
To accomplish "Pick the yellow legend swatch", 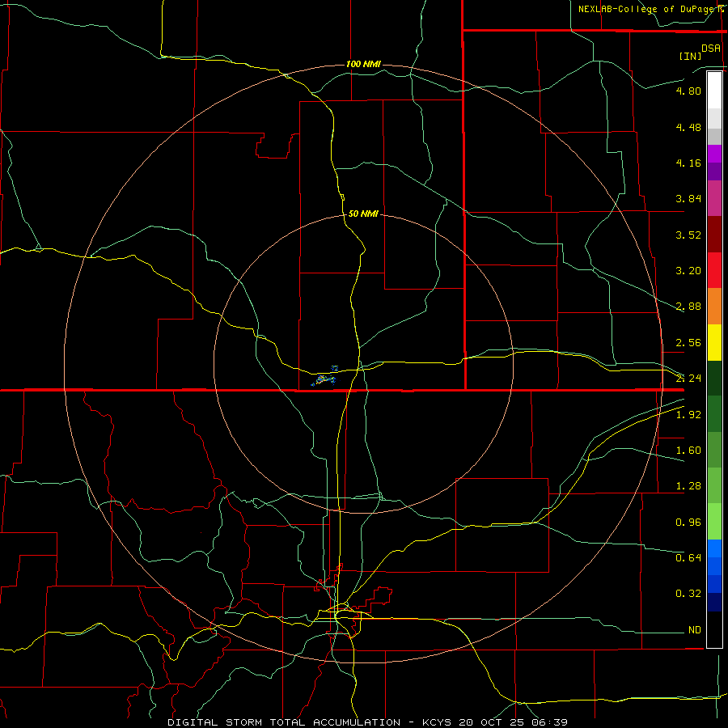I will tap(714, 342).
